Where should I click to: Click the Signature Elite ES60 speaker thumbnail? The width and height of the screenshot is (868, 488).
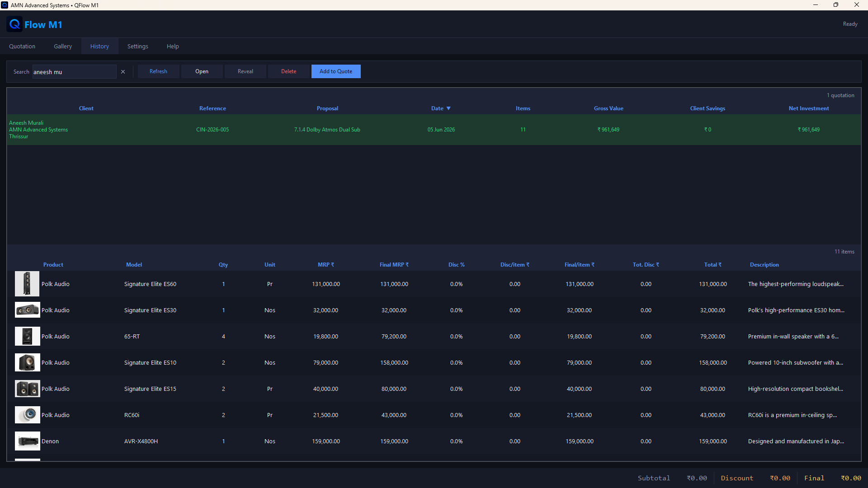(x=27, y=284)
